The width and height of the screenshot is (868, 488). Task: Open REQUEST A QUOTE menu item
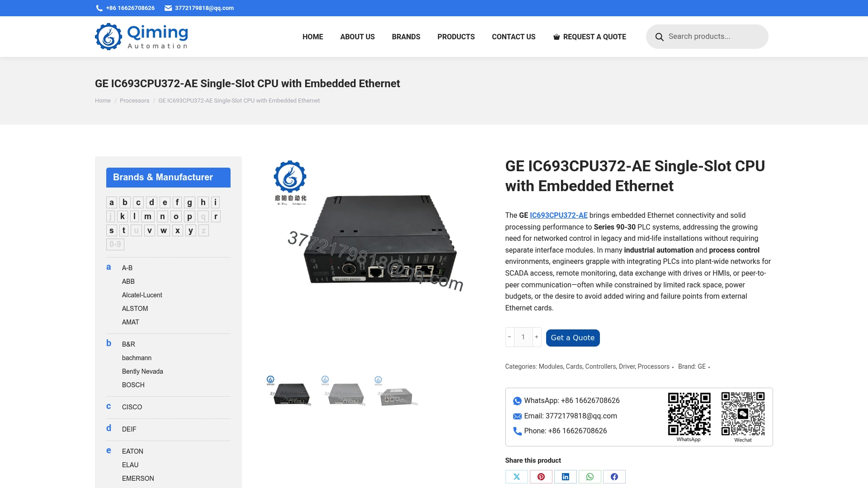590,37
